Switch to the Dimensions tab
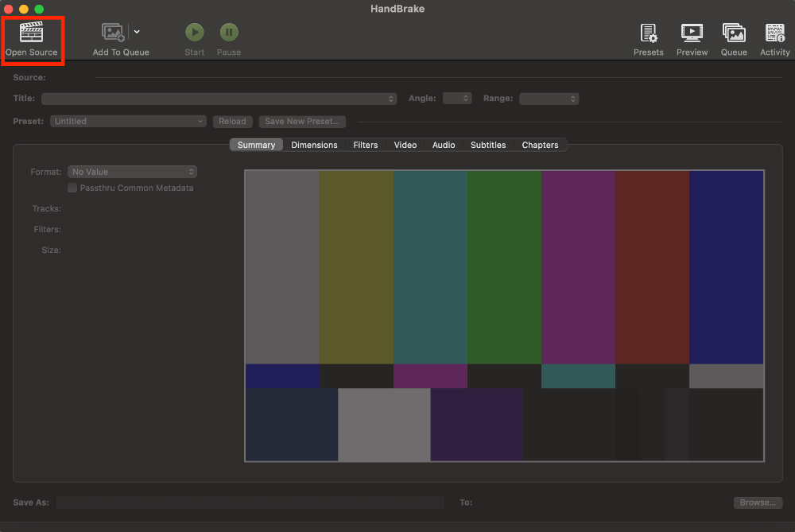 [314, 145]
